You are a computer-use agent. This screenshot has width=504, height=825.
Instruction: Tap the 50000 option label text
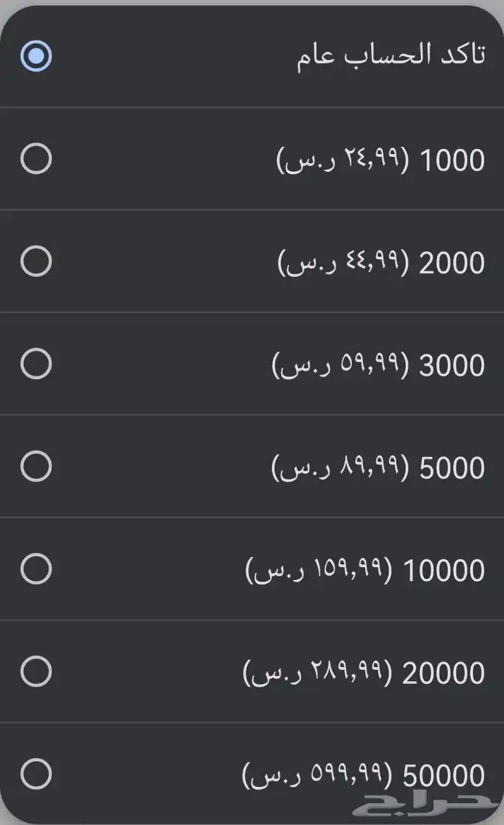[x=444, y=777]
